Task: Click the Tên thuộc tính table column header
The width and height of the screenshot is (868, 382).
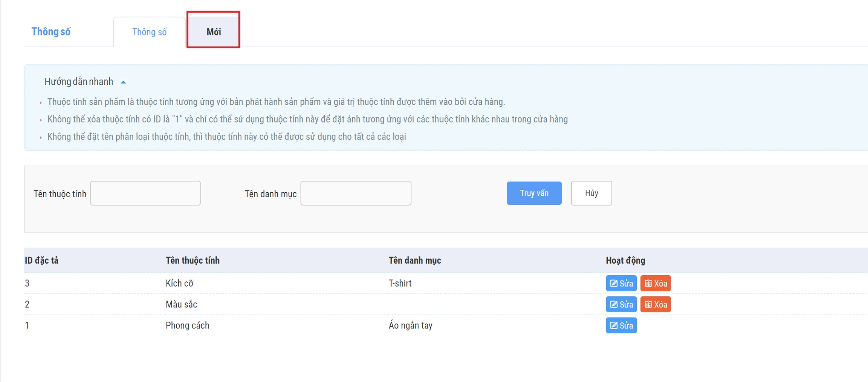Action: (193, 261)
